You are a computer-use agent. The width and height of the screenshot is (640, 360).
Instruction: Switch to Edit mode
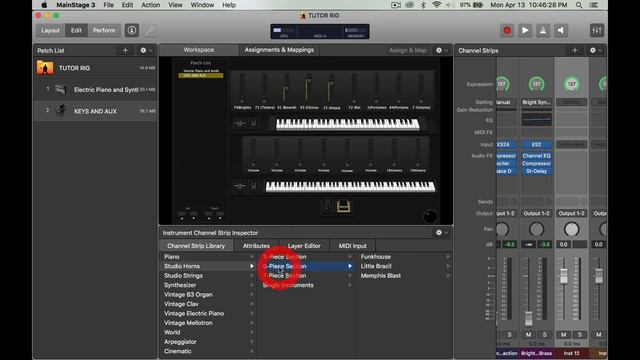point(76,31)
